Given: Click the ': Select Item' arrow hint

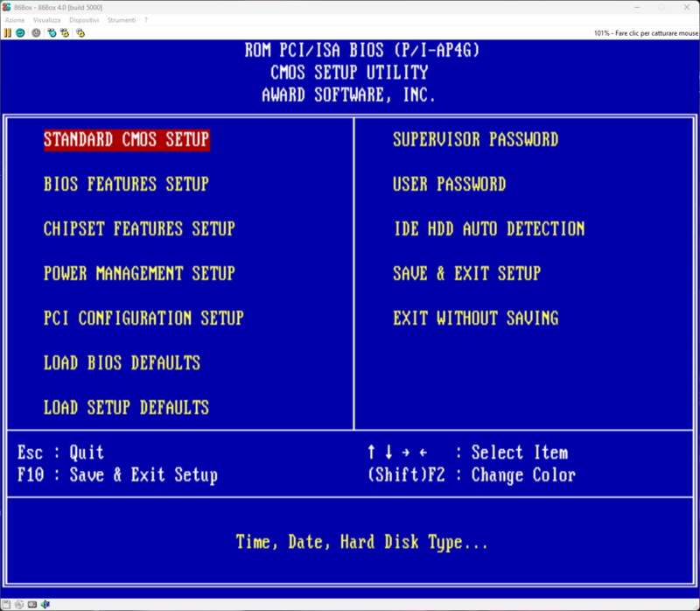Looking at the screenshot, I should click(x=467, y=453).
